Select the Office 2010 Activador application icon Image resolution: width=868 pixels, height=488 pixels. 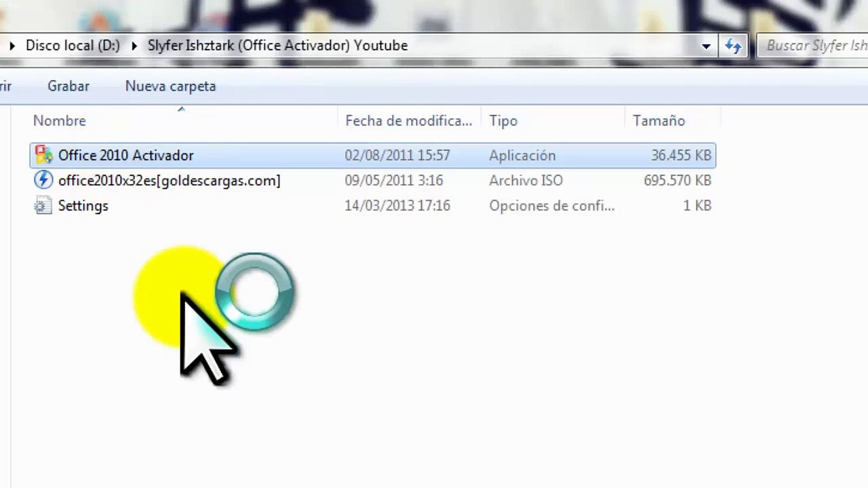tap(44, 155)
